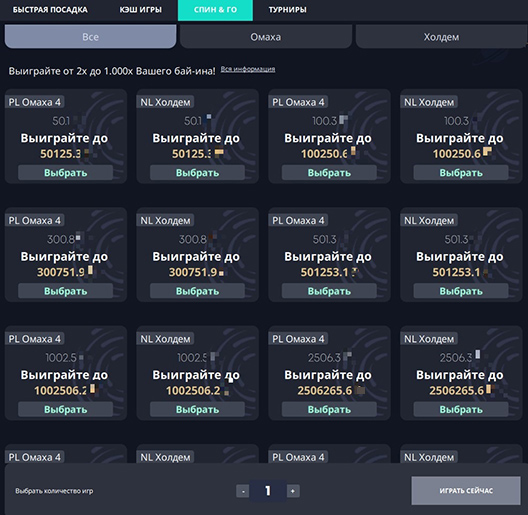Choose NL Холдем with 2506.3 buy-in
This screenshot has height=515, width=528.
tap(461, 410)
